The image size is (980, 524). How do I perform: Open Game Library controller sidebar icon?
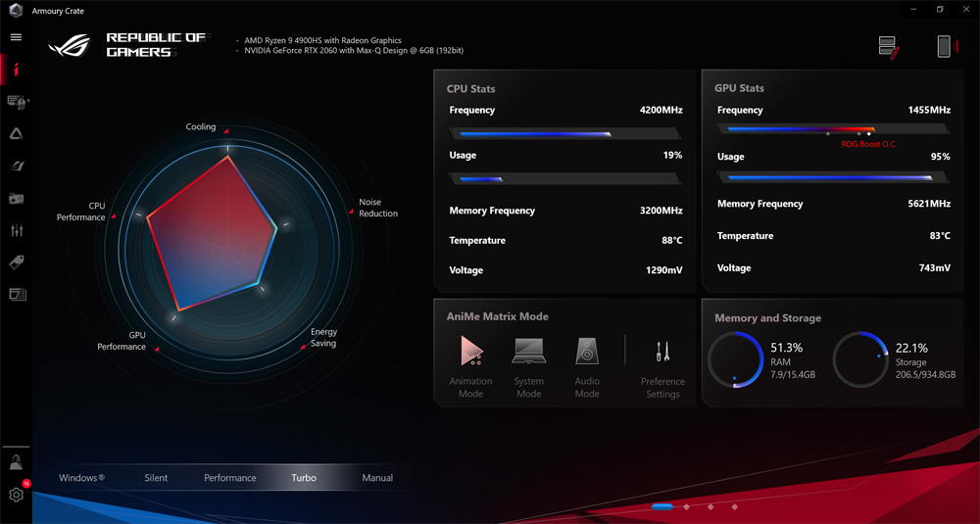(17, 199)
